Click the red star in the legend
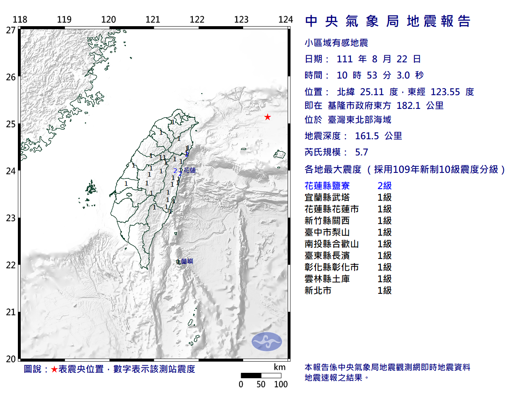532x399 pixels. coord(54,369)
